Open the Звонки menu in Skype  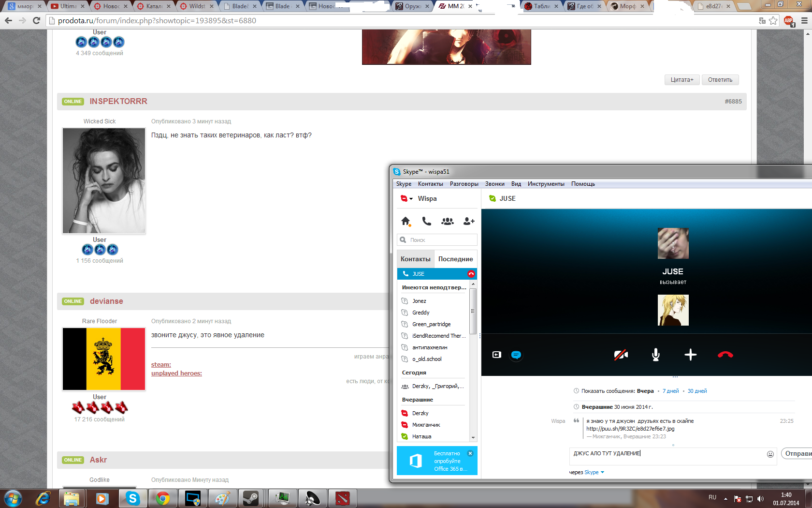click(495, 184)
